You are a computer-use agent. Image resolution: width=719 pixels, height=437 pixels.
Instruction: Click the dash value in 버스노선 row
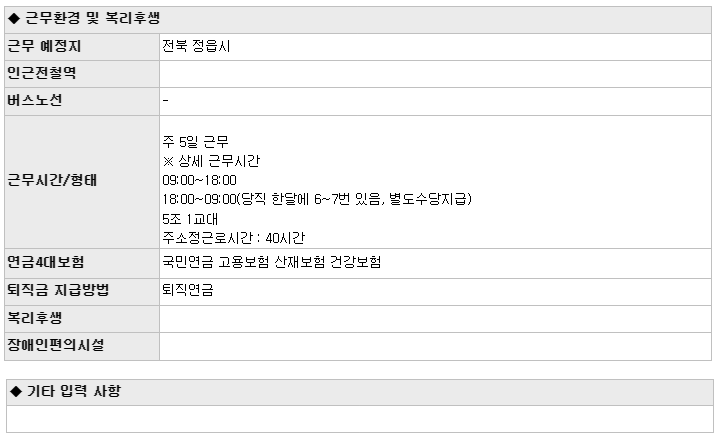[166, 100]
